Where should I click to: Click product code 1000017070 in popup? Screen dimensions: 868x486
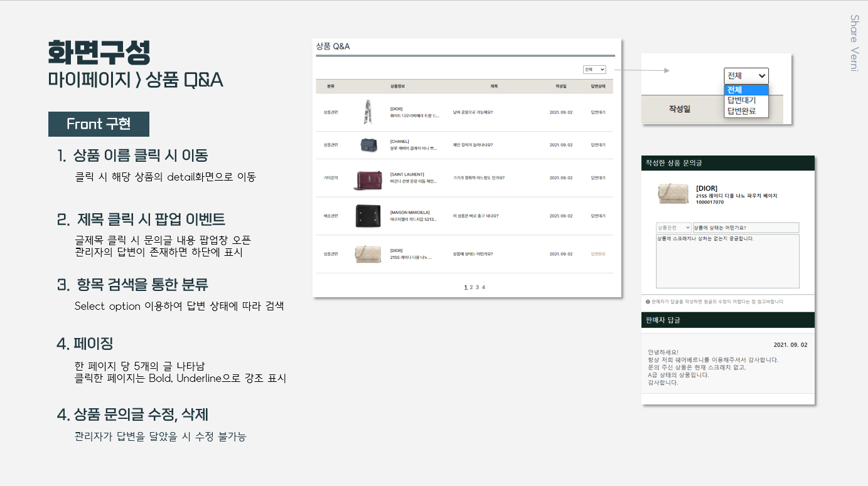pos(710,202)
